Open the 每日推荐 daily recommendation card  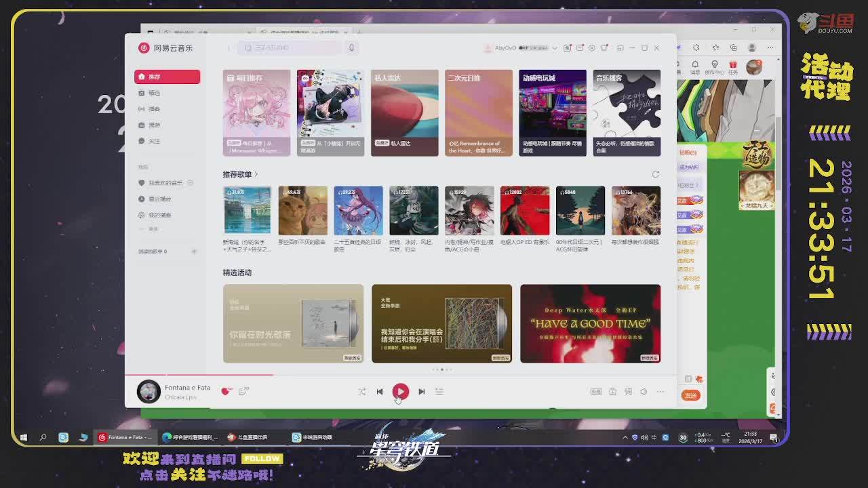tap(256, 113)
